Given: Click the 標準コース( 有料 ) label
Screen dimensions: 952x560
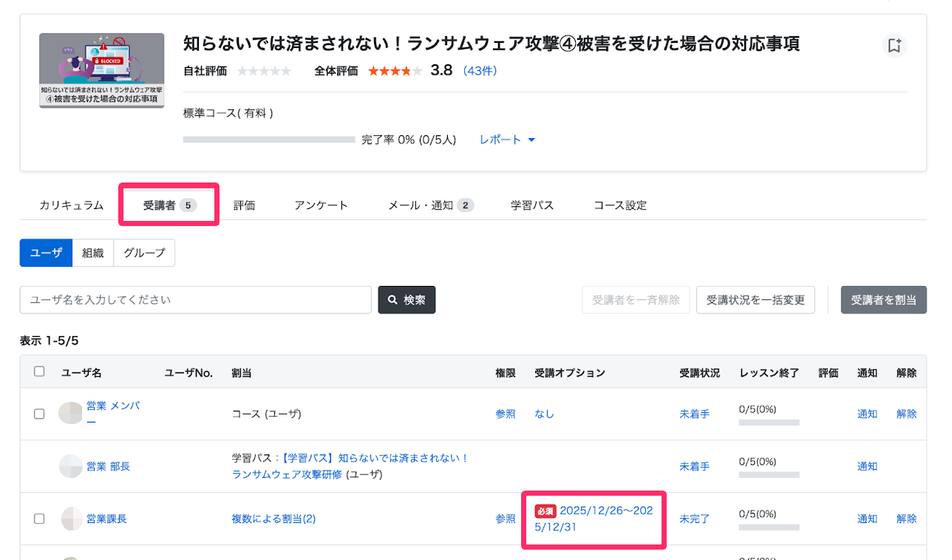Looking at the screenshot, I should [x=228, y=113].
